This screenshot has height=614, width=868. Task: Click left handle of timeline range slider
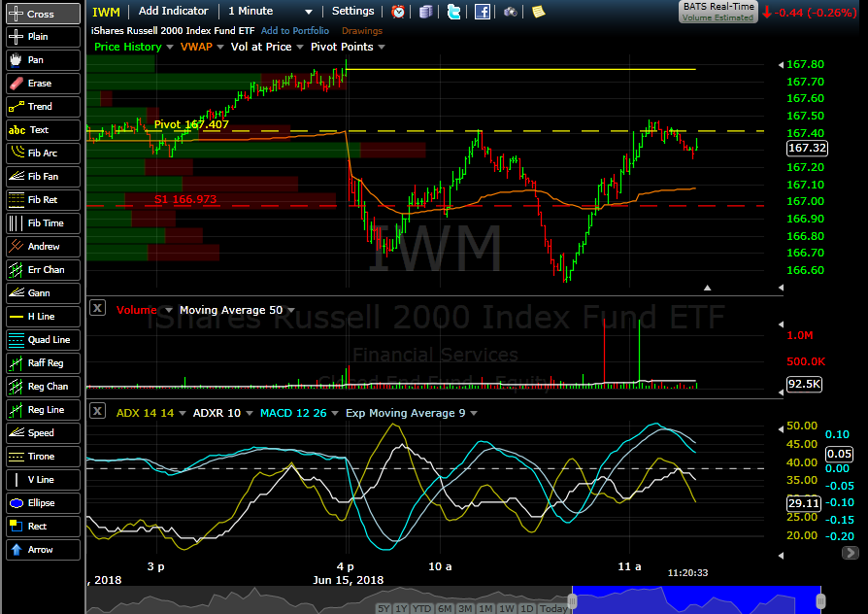pyautogui.click(x=572, y=601)
